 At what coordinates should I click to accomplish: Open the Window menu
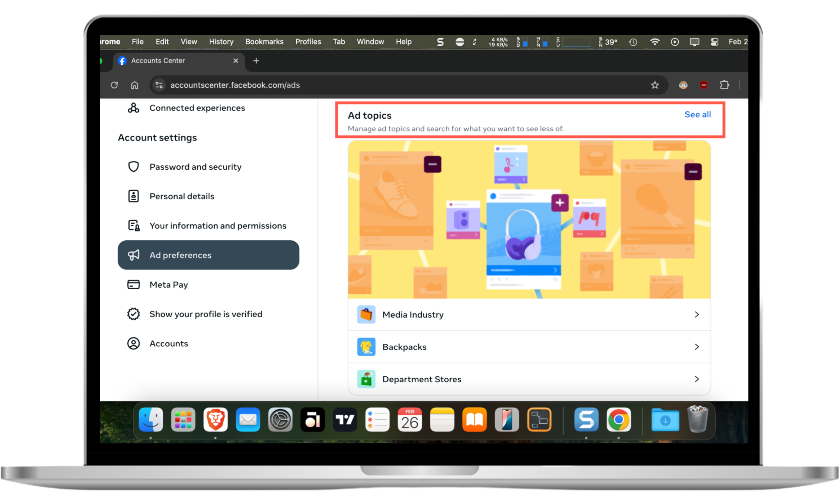pos(370,42)
